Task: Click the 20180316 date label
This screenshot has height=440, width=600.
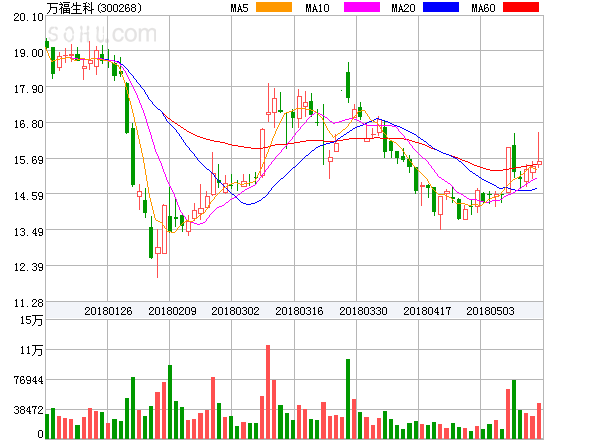Action: pos(299,311)
